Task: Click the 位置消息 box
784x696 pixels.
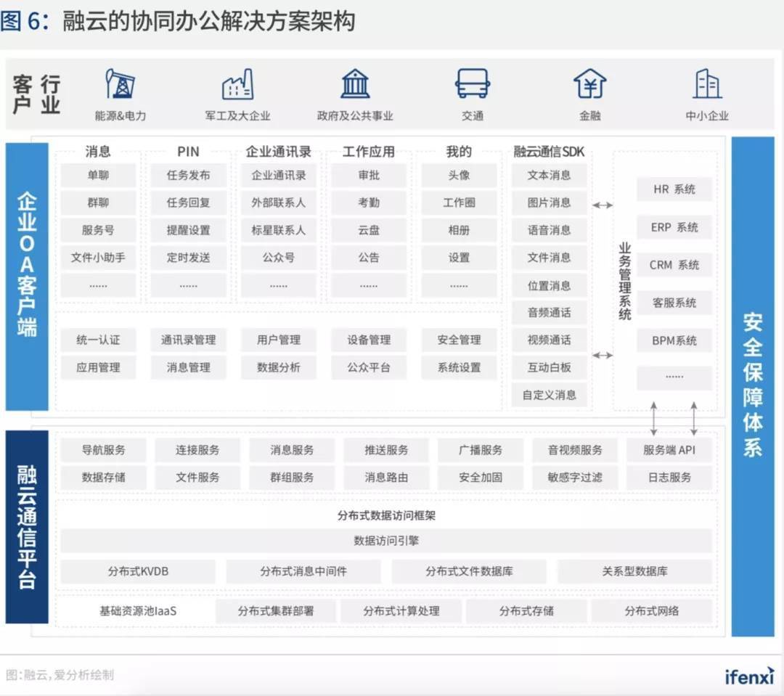Action: point(549,285)
